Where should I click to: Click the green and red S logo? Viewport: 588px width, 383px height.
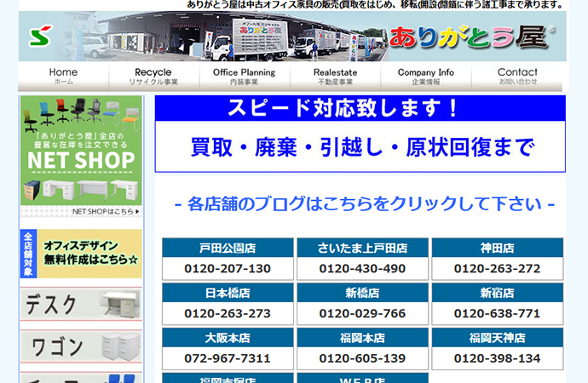(41, 36)
